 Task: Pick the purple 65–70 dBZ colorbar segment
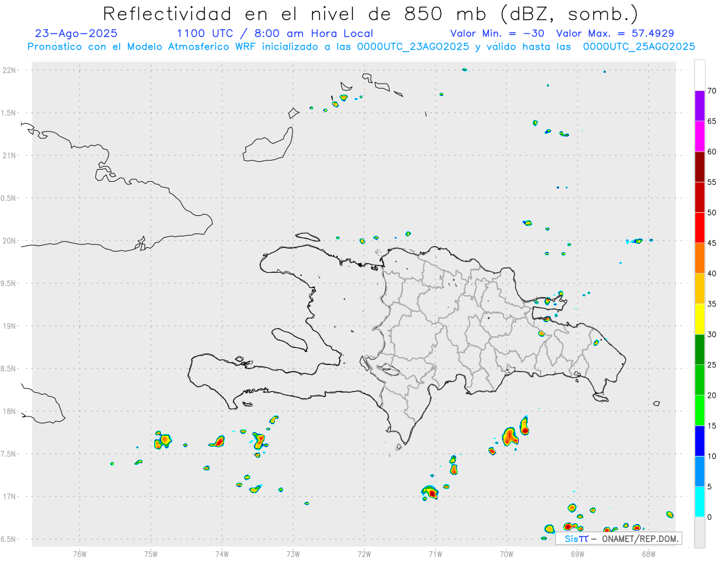coord(699,106)
